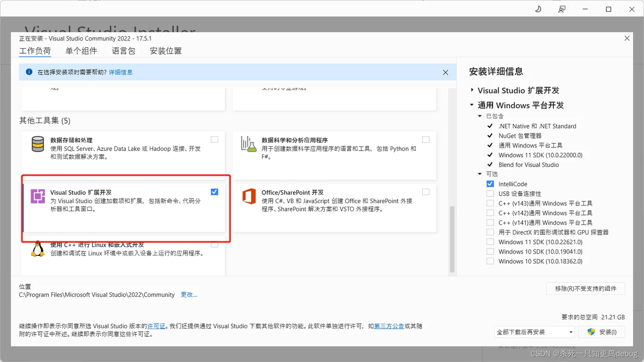
Task: Switch to the 工作负荷 tab
Action: point(35,51)
